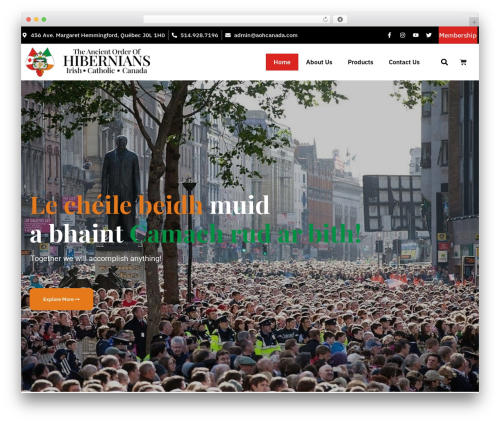The image size is (500, 423).
Task: Click the Explore More button
Action: [x=61, y=299]
